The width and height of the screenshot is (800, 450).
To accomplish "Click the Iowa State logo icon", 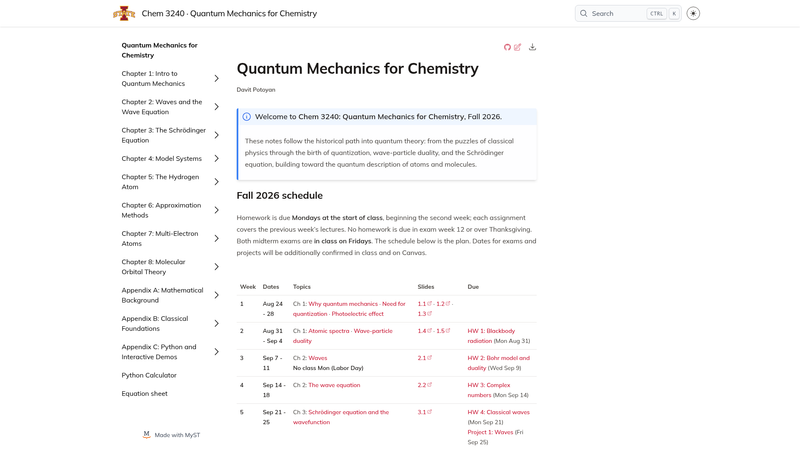I will pyautogui.click(x=124, y=13).
